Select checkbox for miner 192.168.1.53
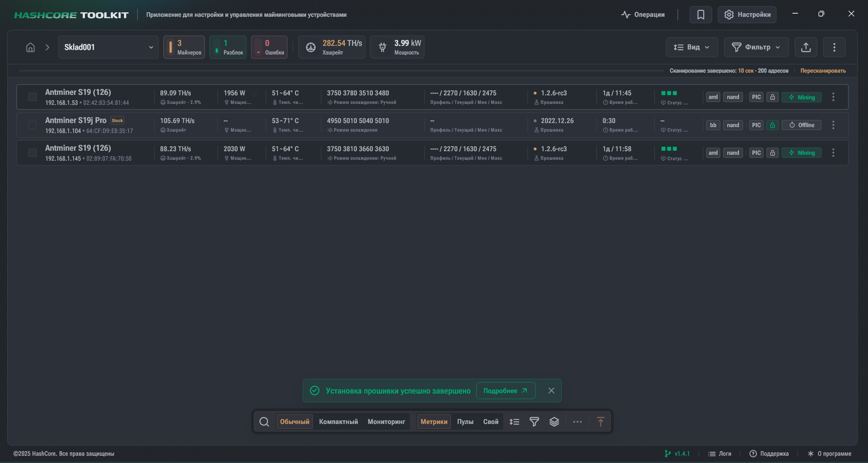Image resolution: width=868 pixels, height=463 pixels. (32, 97)
